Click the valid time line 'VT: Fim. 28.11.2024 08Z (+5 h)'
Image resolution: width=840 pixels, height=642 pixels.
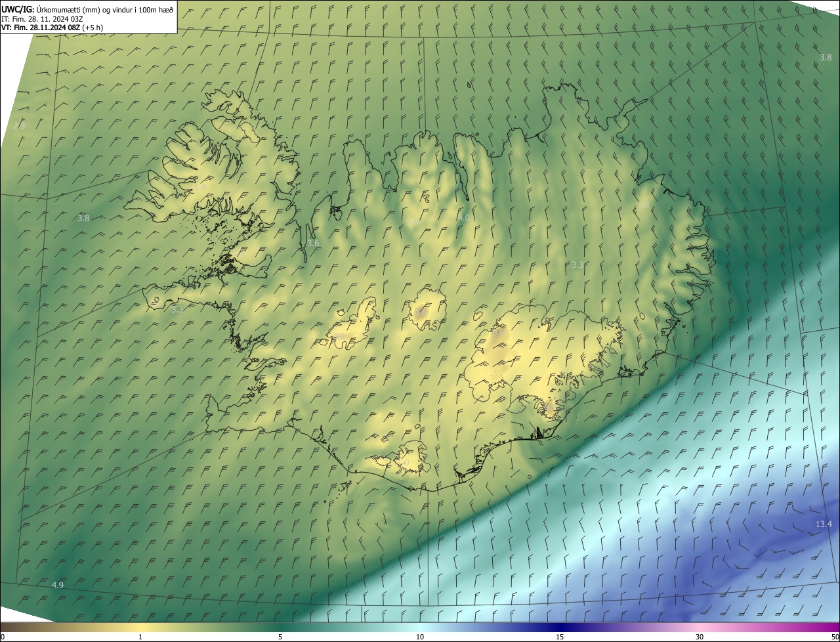(52, 28)
